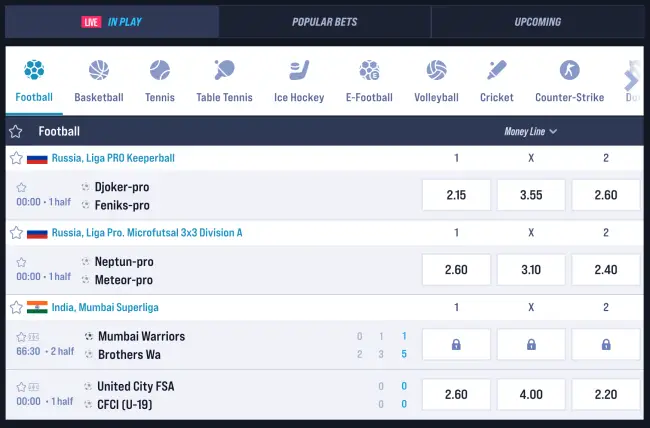
Task: Open the Upcoming tab
Action: [x=537, y=22]
